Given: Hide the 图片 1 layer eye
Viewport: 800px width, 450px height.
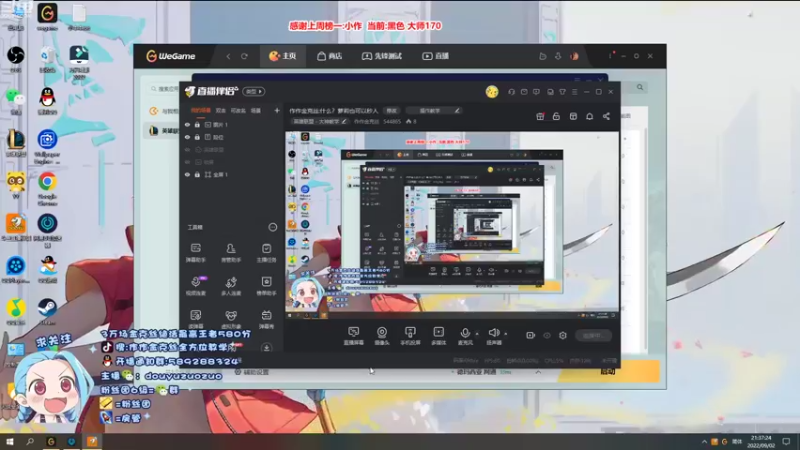Looking at the screenshot, I should click(x=187, y=124).
